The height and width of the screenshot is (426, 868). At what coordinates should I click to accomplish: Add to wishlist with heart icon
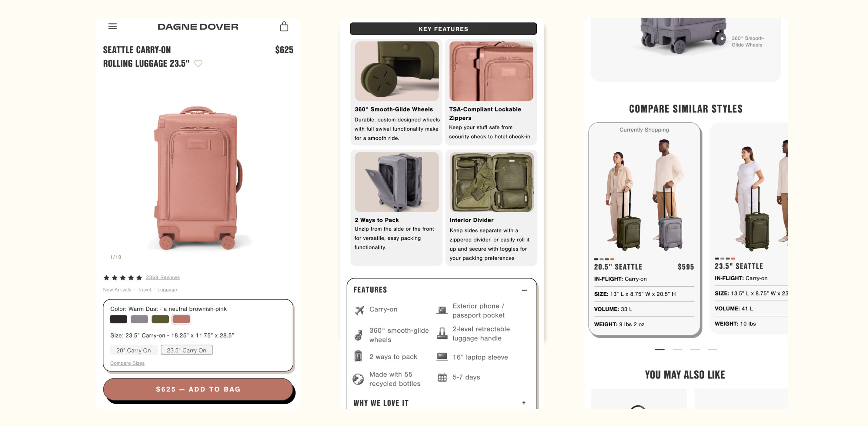[198, 63]
